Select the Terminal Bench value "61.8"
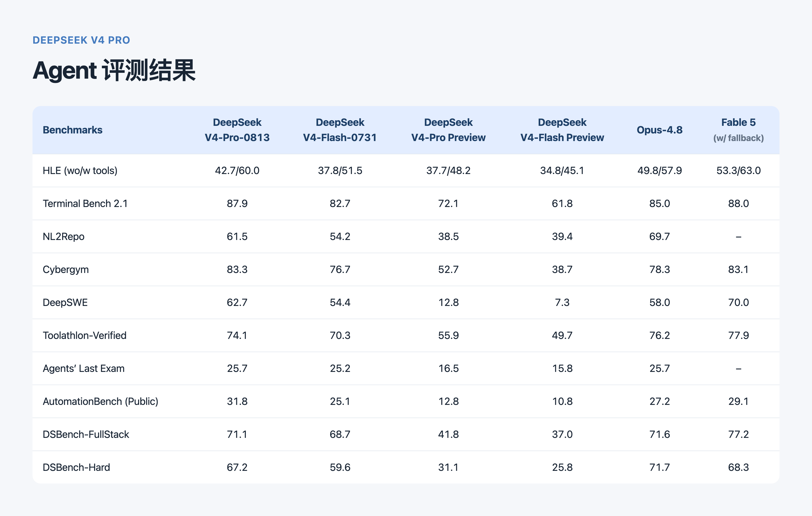Image resolution: width=812 pixels, height=516 pixels. (562, 203)
